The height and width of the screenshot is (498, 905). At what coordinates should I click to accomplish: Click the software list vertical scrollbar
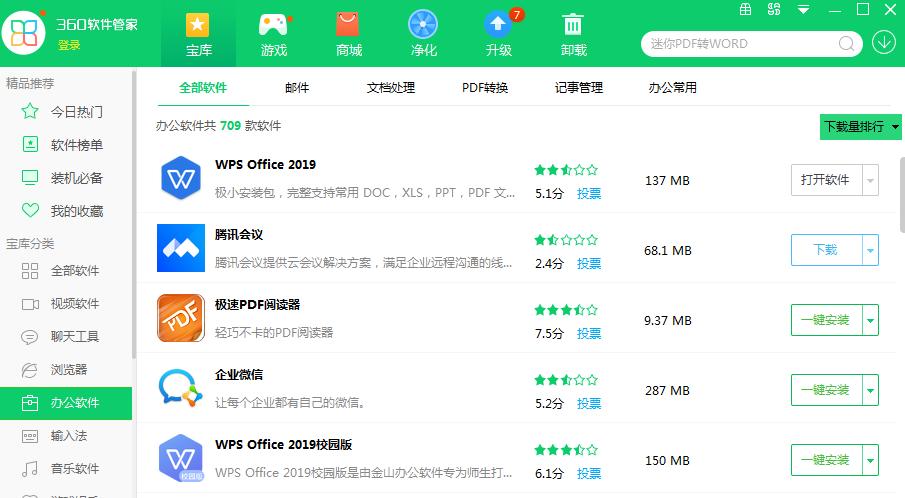[x=902, y=194]
